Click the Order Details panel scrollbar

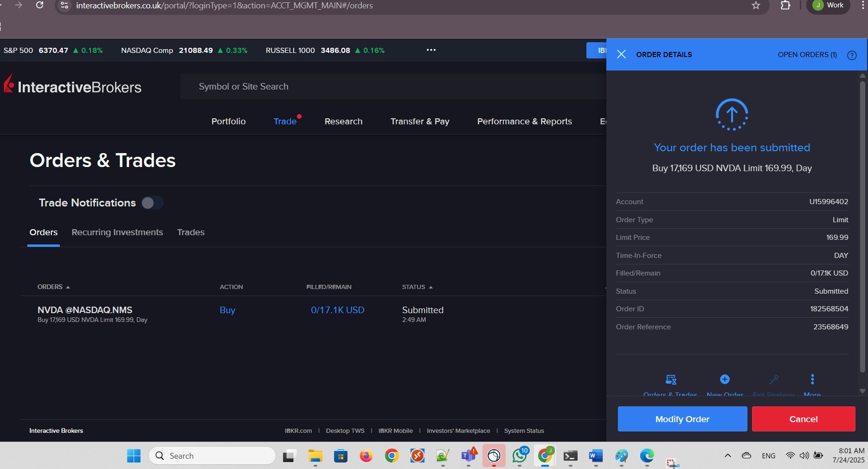pos(862,226)
